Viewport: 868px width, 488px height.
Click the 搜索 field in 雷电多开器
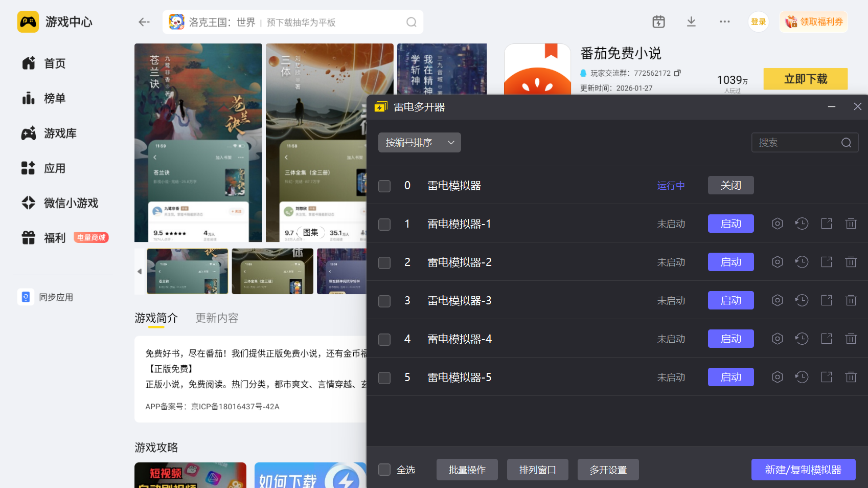pos(805,143)
